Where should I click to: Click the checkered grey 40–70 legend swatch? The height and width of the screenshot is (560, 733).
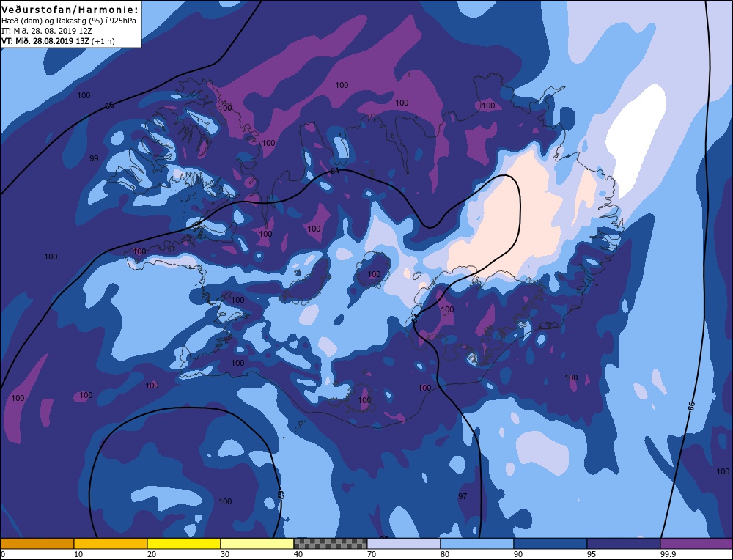[x=330, y=544]
